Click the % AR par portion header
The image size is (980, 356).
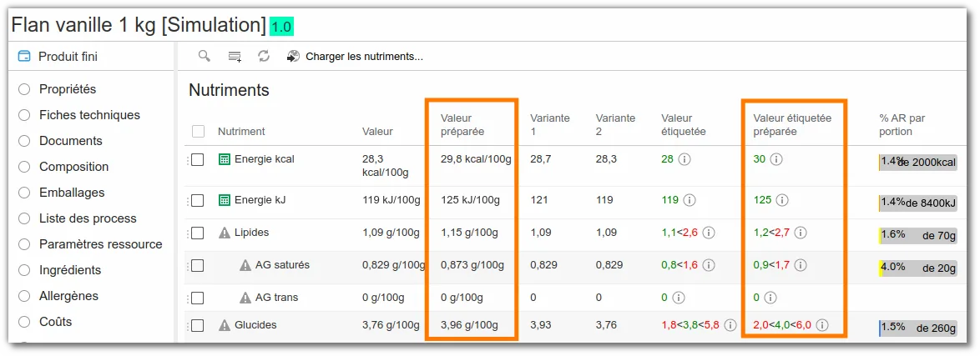902,125
